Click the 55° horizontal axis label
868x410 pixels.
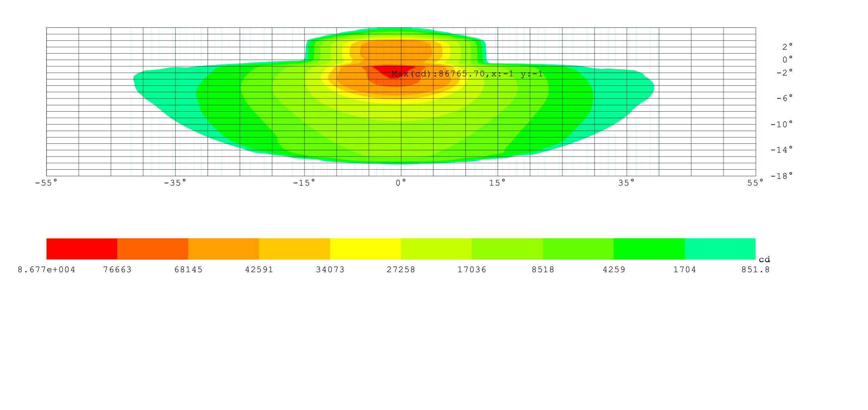(x=756, y=183)
